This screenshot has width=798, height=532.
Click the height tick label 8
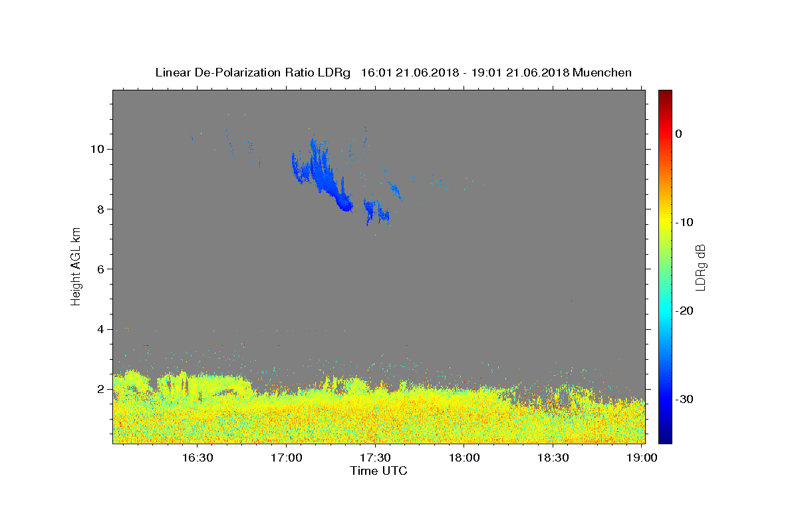102,209
